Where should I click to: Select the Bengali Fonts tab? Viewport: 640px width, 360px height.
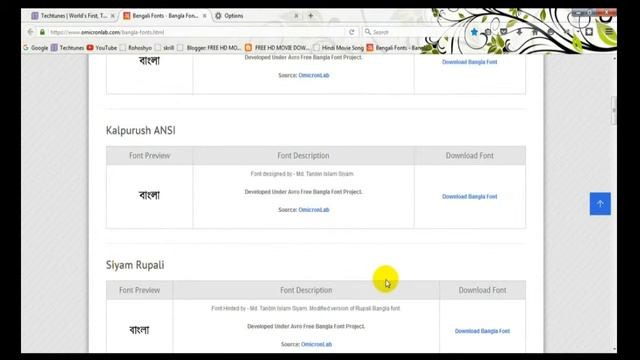165,16
